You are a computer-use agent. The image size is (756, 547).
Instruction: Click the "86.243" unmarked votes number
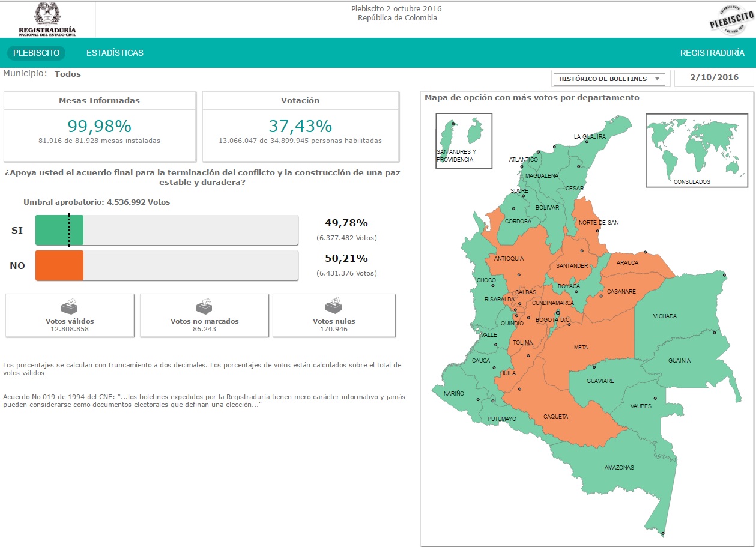coord(204,329)
